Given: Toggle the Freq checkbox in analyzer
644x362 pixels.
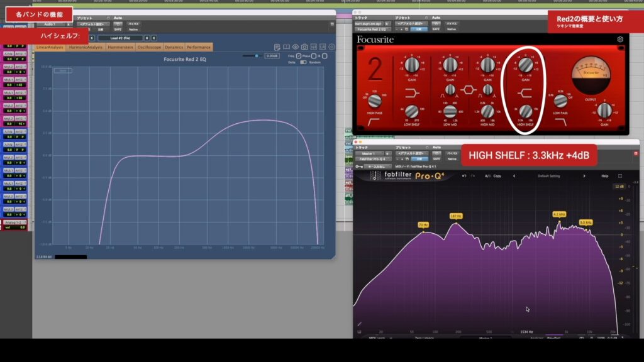Looking at the screenshot, I should tap(299, 56).
